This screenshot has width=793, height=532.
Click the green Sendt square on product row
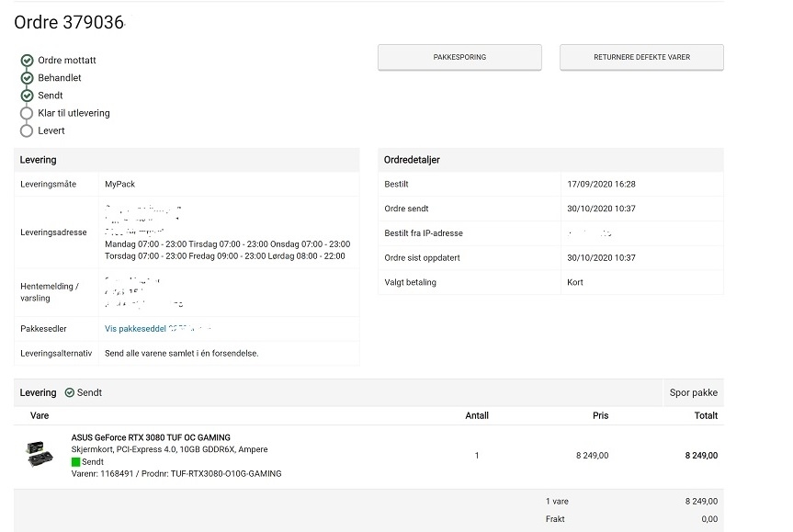pos(76,461)
